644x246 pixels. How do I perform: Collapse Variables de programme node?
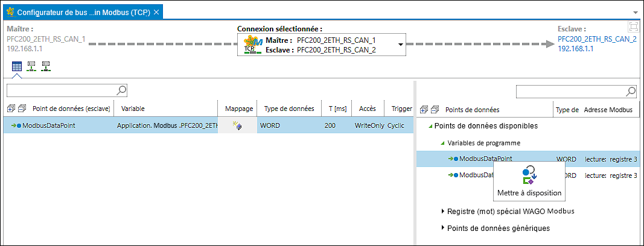coord(442,143)
